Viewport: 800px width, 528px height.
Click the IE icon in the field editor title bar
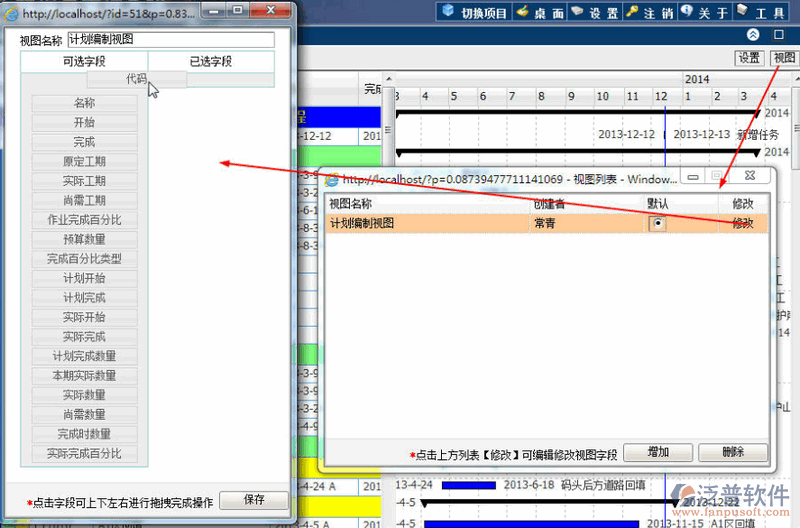[x=11, y=14]
